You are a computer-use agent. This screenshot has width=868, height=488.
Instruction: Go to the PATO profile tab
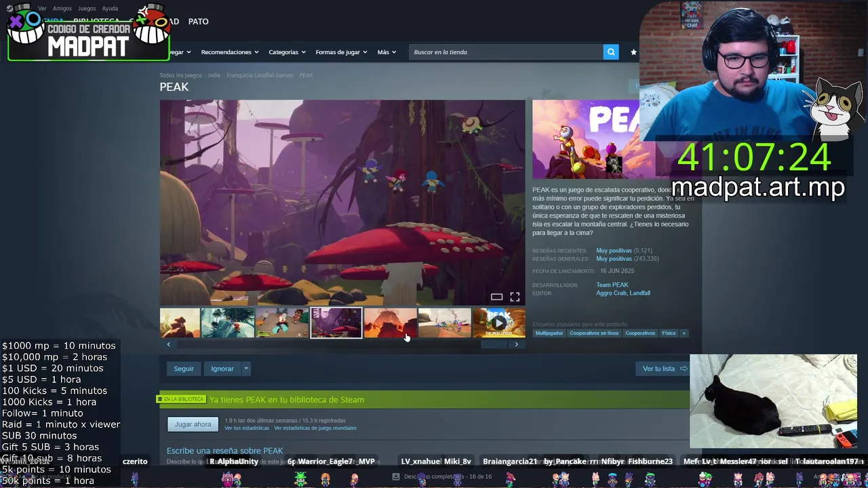point(198,22)
